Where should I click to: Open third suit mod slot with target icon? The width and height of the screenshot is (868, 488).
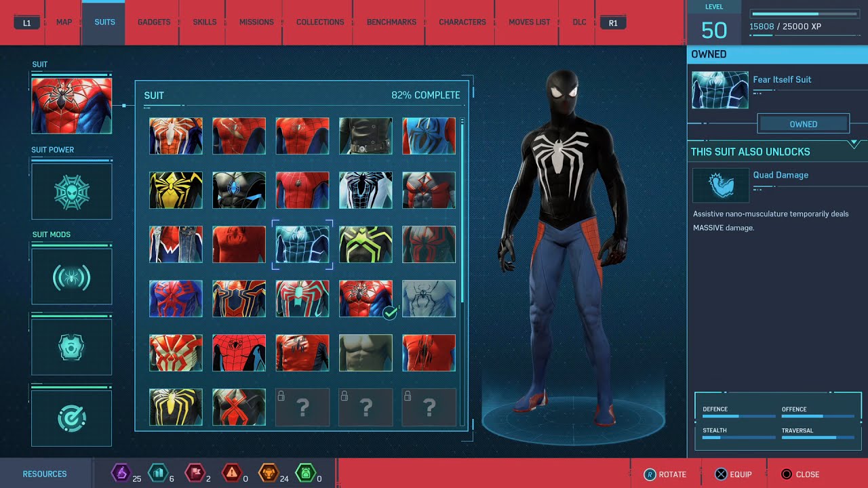coord(71,418)
